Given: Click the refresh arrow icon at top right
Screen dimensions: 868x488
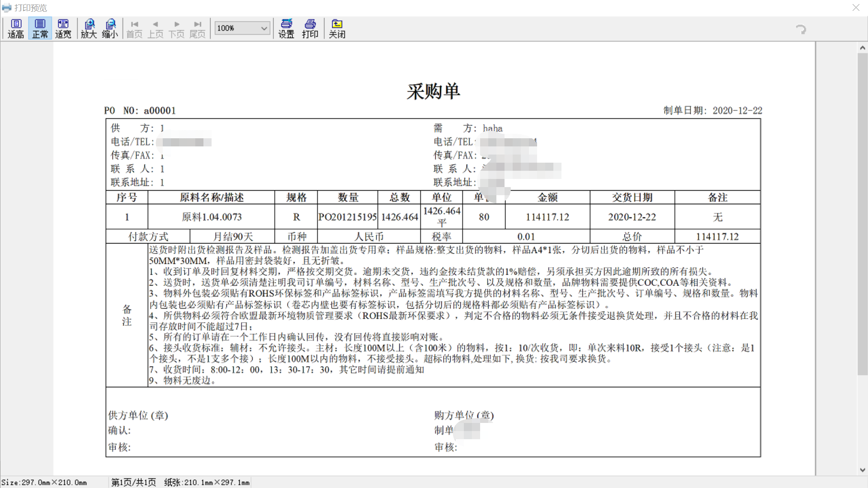Looking at the screenshot, I should [x=801, y=29].
